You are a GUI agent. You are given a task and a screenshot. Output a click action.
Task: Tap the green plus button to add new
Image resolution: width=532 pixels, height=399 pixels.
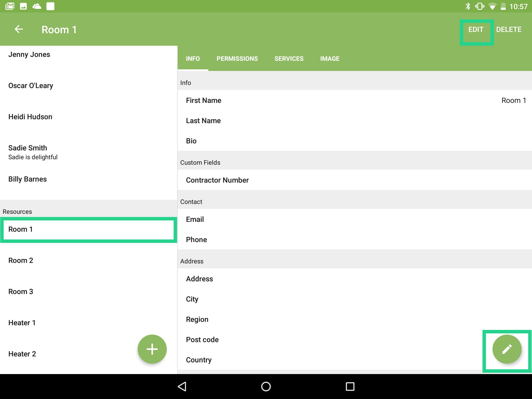tap(152, 349)
